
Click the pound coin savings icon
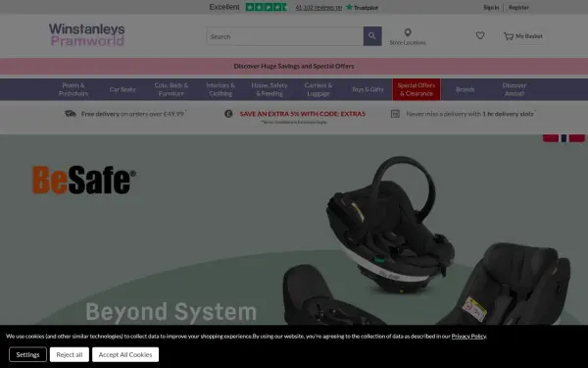tap(228, 114)
